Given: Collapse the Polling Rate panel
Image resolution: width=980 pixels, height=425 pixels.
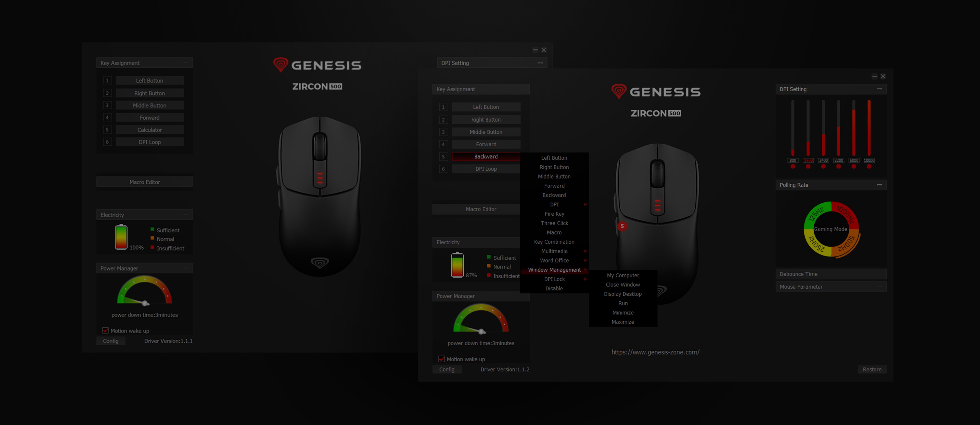Looking at the screenshot, I should pos(879,185).
